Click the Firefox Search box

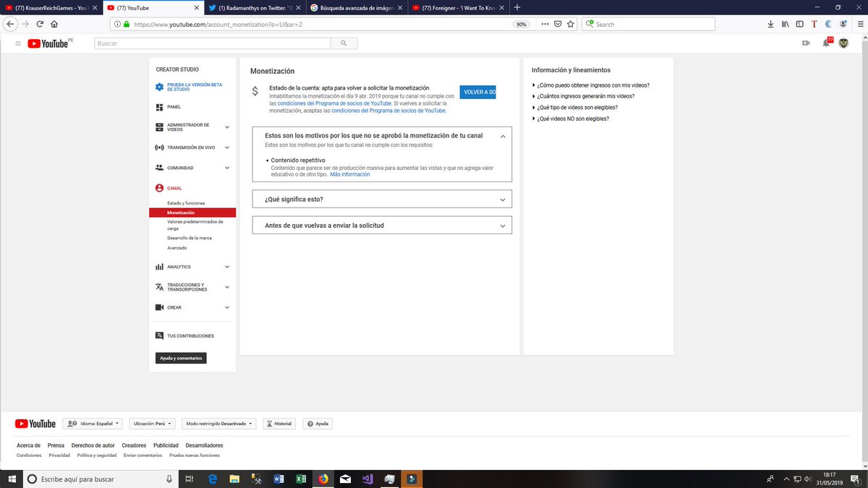click(649, 24)
